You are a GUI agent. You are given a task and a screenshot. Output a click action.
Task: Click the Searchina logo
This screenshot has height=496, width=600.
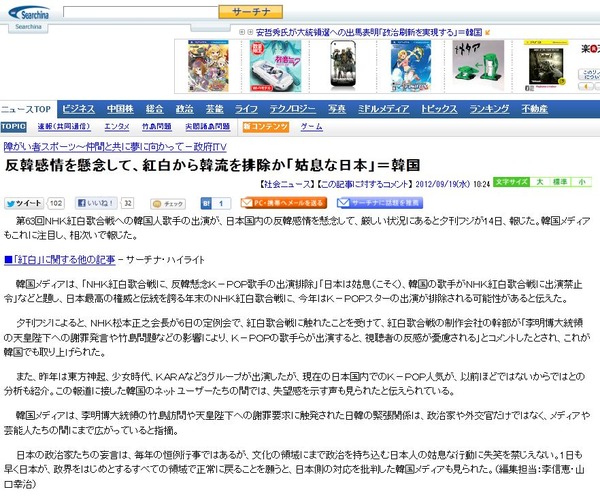tap(29, 14)
